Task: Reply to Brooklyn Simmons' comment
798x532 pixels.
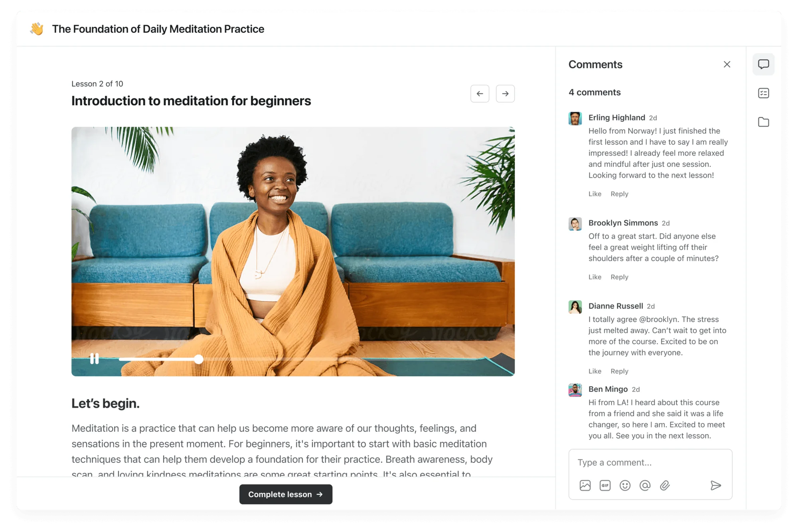Action: click(619, 277)
